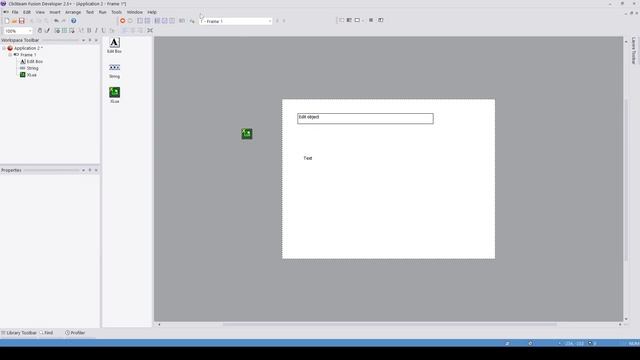Open the Layers Toolbar side tab
640x360 pixels.
point(634,51)
